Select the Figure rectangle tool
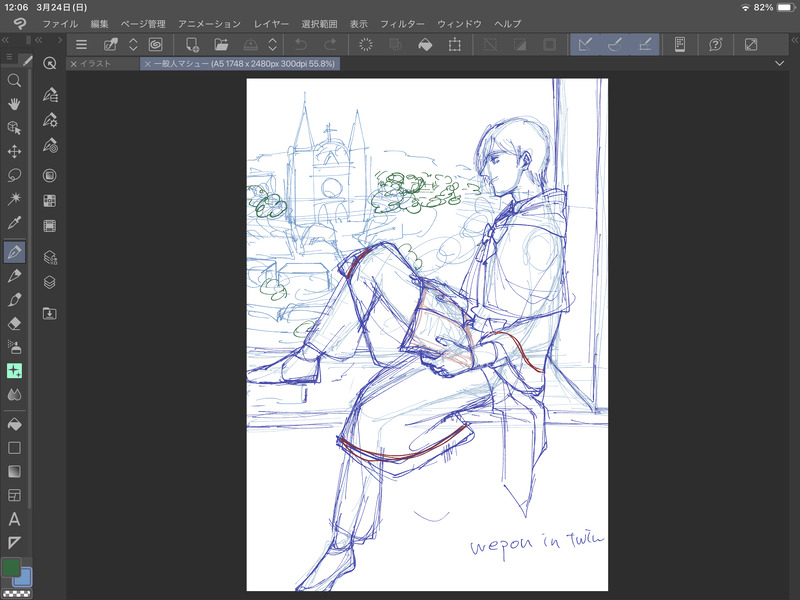The image size is (800, 600). point(14,448)
